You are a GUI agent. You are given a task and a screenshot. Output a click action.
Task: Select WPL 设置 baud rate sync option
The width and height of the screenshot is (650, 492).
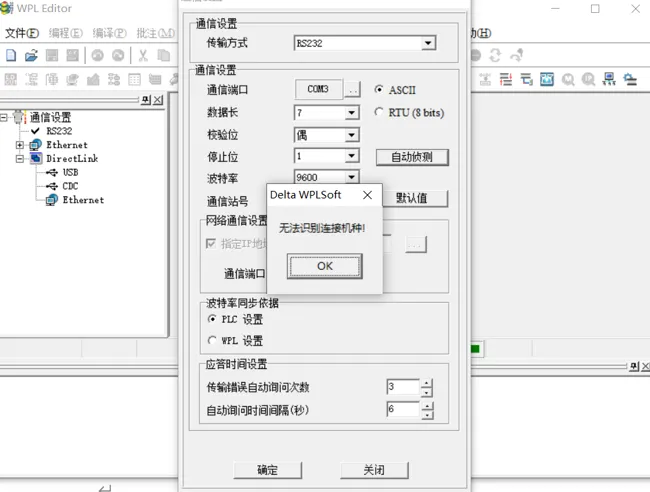tap(212, 340)
